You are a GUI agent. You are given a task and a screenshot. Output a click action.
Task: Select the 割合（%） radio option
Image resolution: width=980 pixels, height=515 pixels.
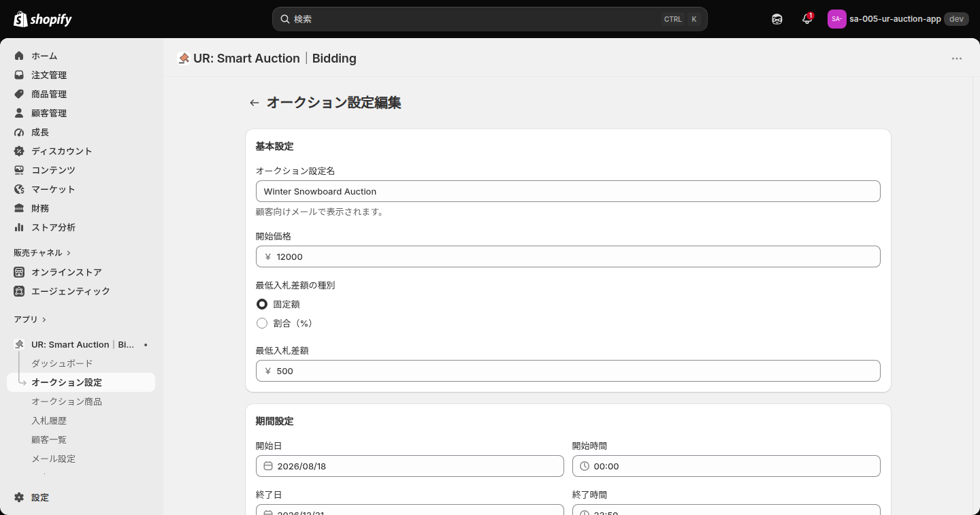click(262, 323)
